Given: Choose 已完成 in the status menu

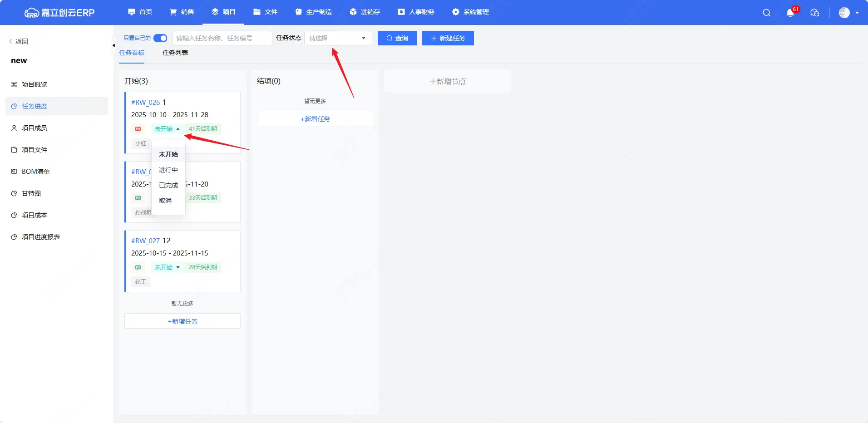Looking at the screenshot, I should pyautogui.click(x=168, y=185).
